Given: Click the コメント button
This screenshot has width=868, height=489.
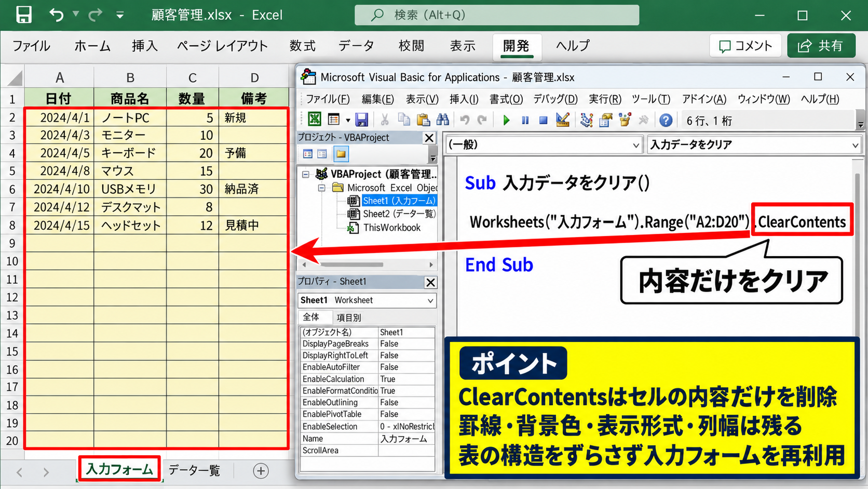Looking at the screenshot, I should 745,46.
